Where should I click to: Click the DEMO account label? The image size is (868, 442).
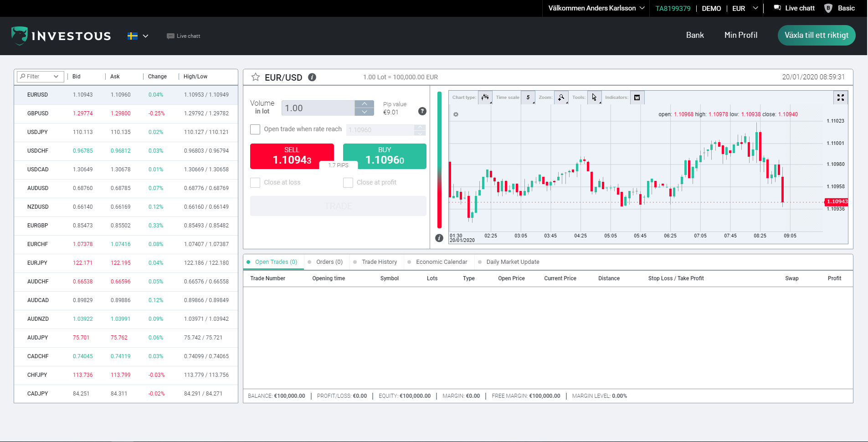pos(711,8)
